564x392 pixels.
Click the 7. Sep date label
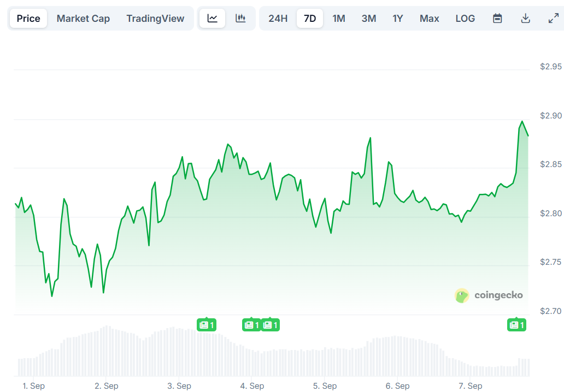click(471, 386)
